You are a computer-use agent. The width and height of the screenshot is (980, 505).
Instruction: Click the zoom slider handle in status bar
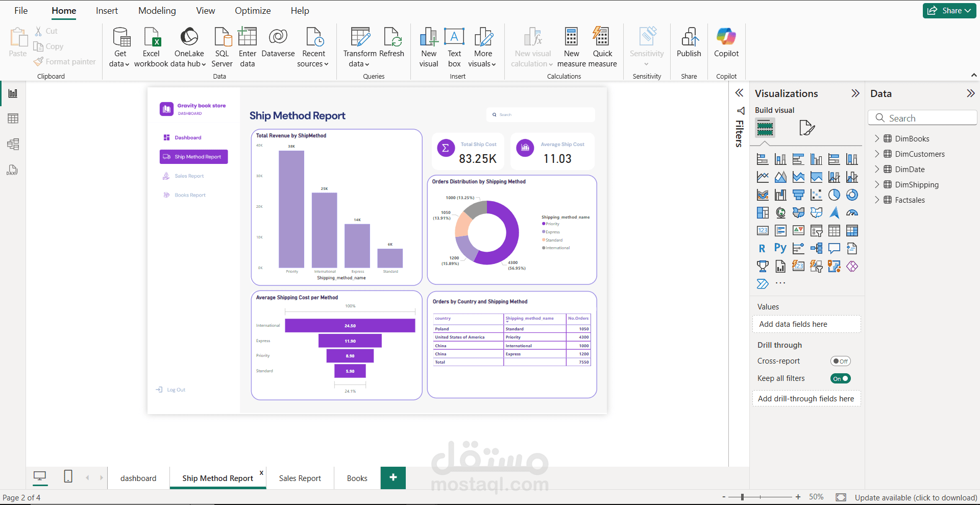point(742,497)
